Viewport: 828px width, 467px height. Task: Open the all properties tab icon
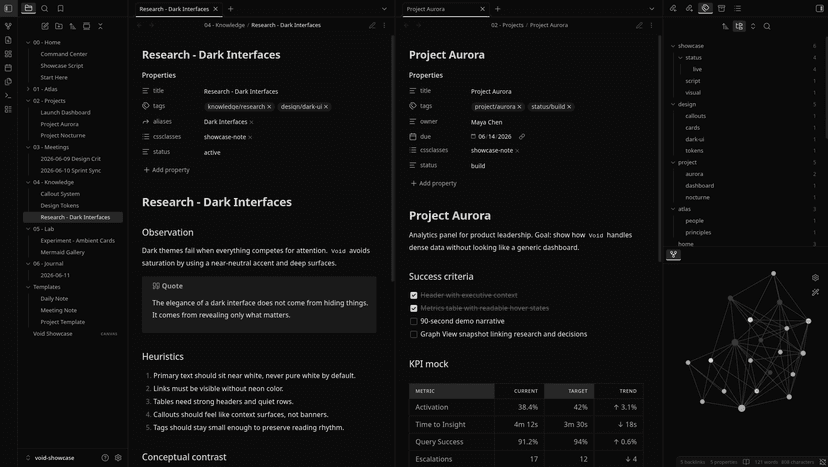[x=721, y=8]
